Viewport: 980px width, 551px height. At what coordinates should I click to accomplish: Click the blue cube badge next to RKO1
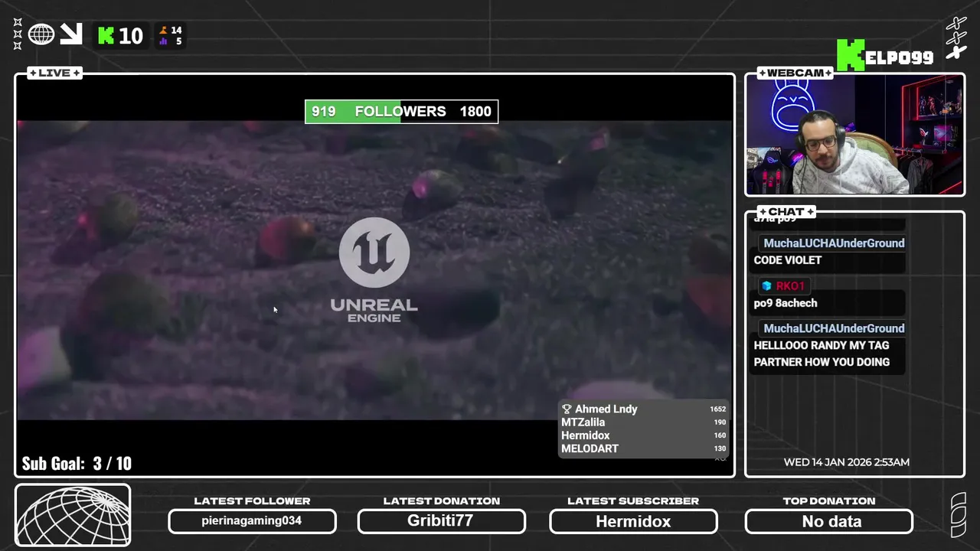(x=766, y=286)
